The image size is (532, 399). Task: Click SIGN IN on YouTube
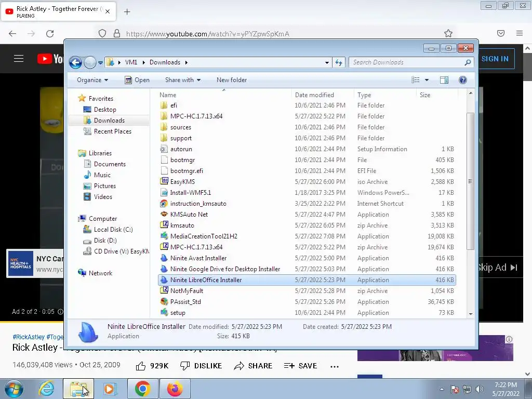[x=495, y=59]
